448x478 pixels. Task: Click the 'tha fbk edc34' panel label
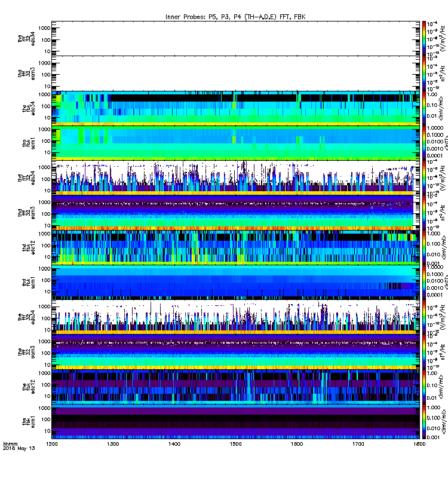pyautogui.click(x=29, y=108)
